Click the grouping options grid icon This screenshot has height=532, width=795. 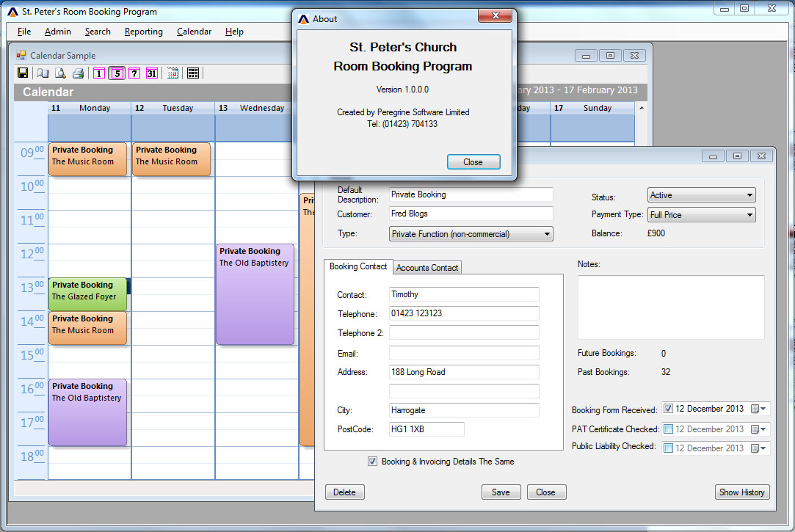click(192, 73)
